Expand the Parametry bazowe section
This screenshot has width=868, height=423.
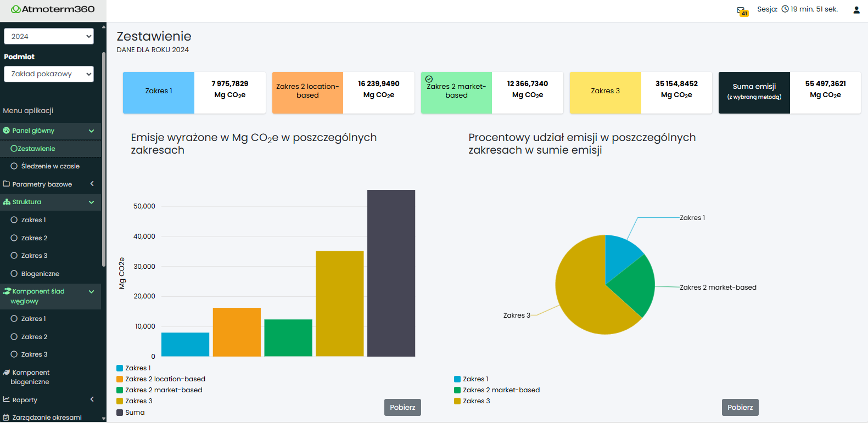point(49,184)
